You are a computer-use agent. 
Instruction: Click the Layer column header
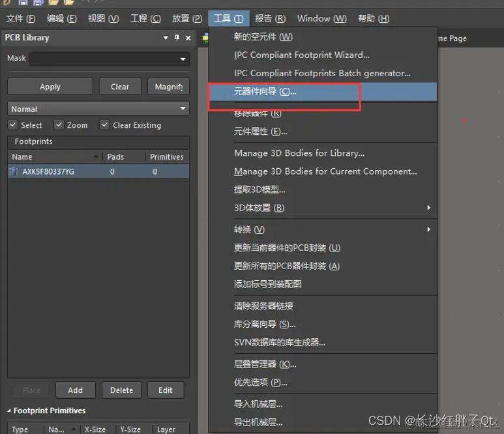pos(170,429)
